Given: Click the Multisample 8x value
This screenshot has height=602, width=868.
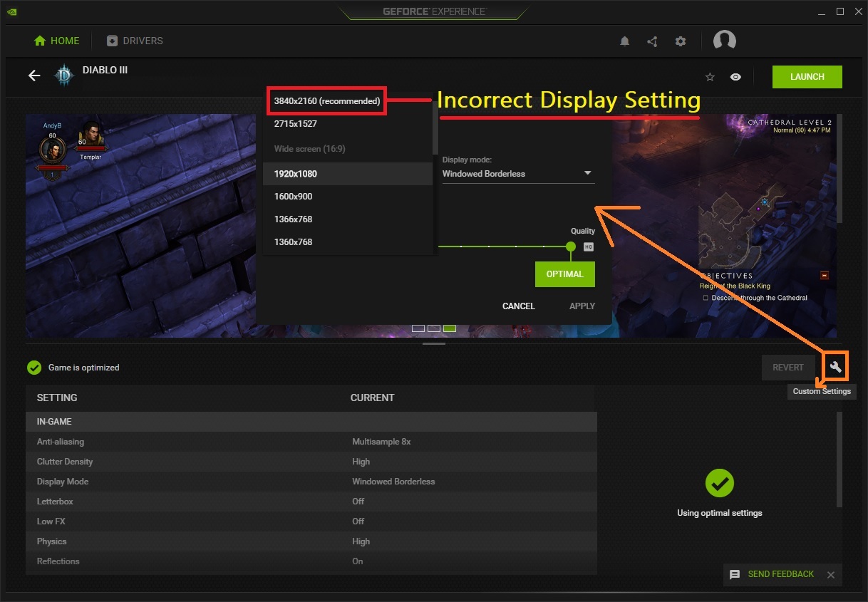Looking at the screenshot, I should pyautogui.click(x=381, y=442).
